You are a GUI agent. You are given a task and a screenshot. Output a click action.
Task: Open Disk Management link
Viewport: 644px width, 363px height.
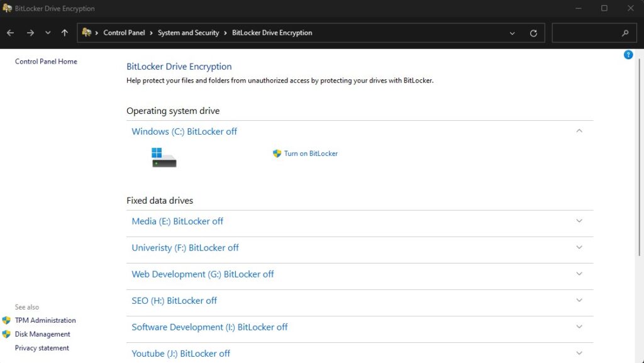click(x=42, y=334)
